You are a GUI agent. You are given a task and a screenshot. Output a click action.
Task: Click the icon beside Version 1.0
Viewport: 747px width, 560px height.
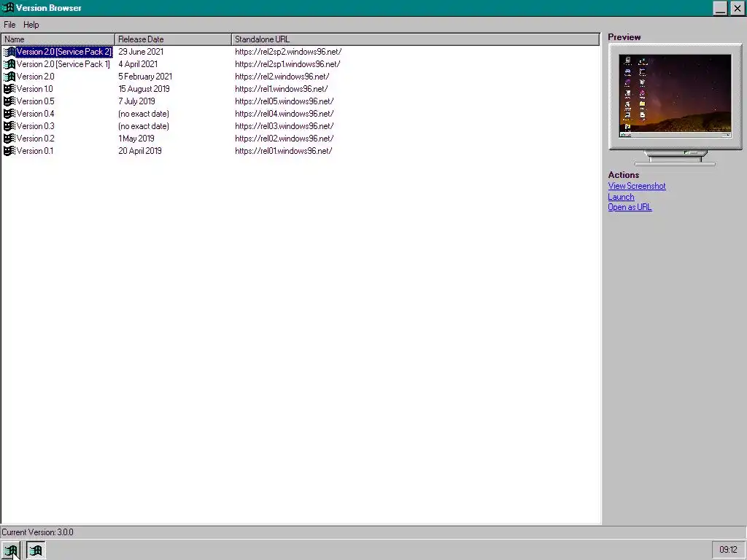pos(9,89)
